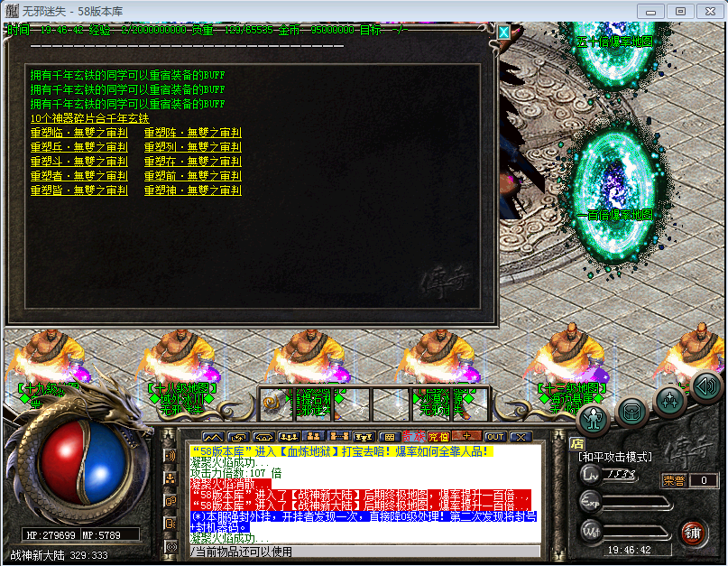This screenshot has height=566, width=728.
Task: Click the handshake guild toolbar icon
Action: tap(263, 437)
